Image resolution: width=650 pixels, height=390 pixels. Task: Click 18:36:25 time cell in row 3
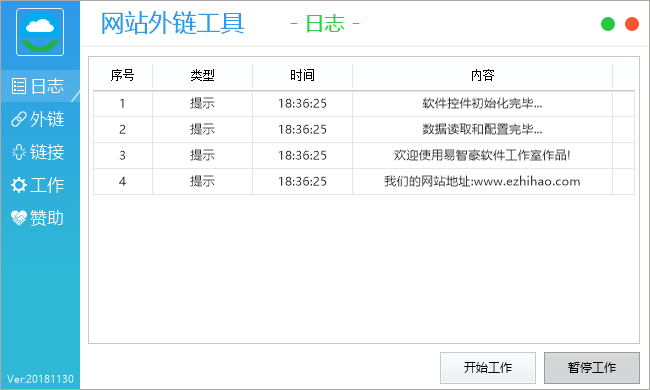pos(302,155)
